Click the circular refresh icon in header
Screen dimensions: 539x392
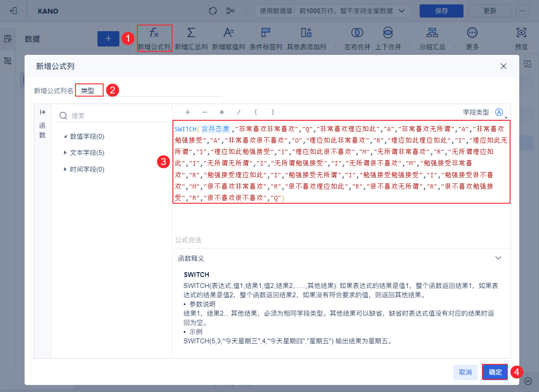[213, 11]
